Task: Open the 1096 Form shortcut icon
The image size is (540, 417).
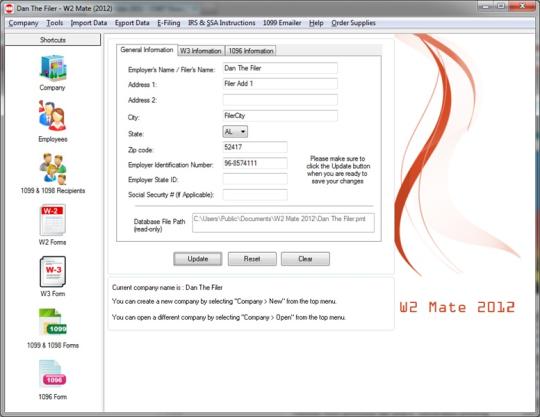Action: [53, 374]
